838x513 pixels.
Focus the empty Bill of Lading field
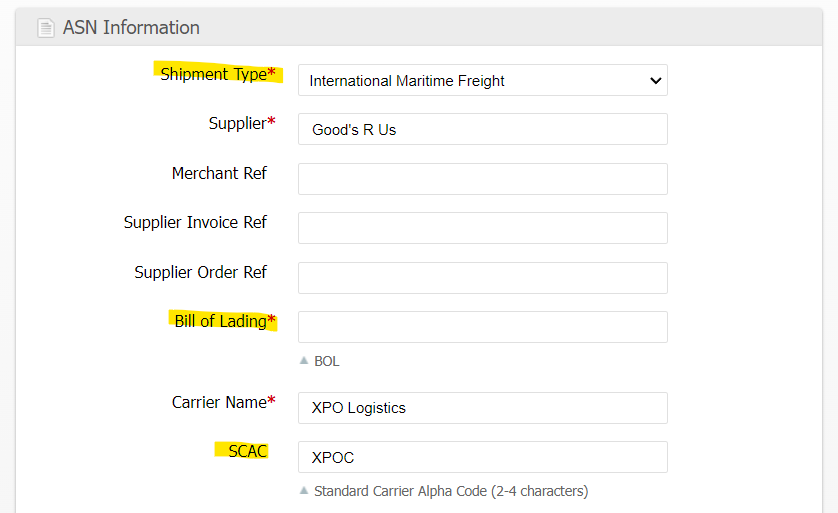click(x=482, y=327)
